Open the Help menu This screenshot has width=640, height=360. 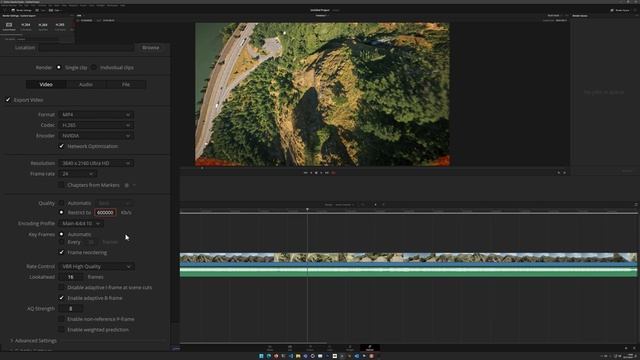122,5
